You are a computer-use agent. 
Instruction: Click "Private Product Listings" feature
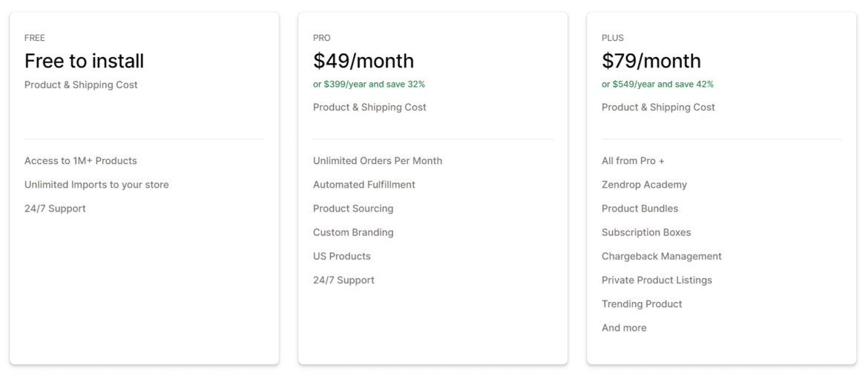point(657,280)
